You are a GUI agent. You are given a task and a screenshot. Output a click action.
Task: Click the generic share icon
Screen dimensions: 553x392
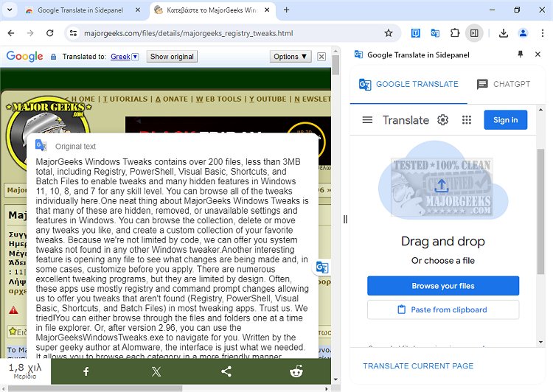(x=226, y=371)
